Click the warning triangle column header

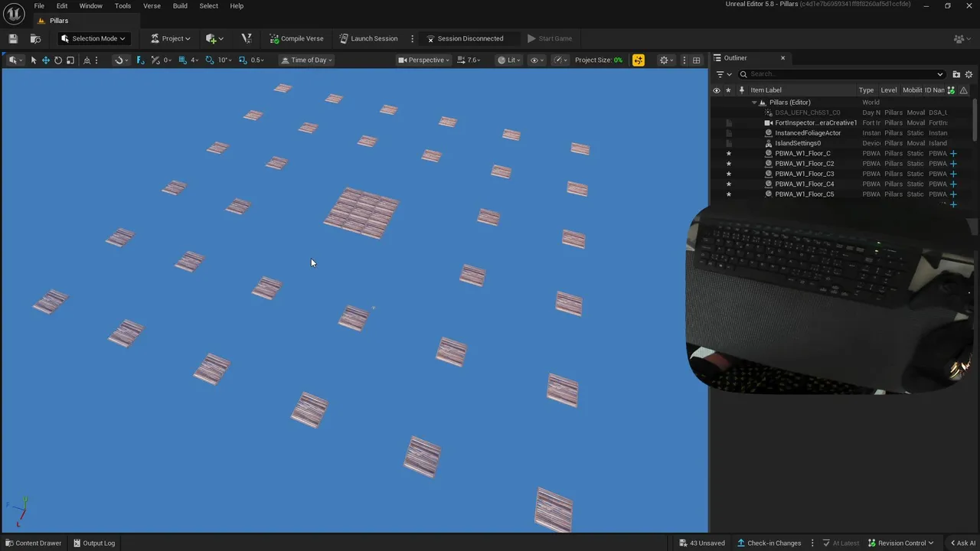[963, 90]
